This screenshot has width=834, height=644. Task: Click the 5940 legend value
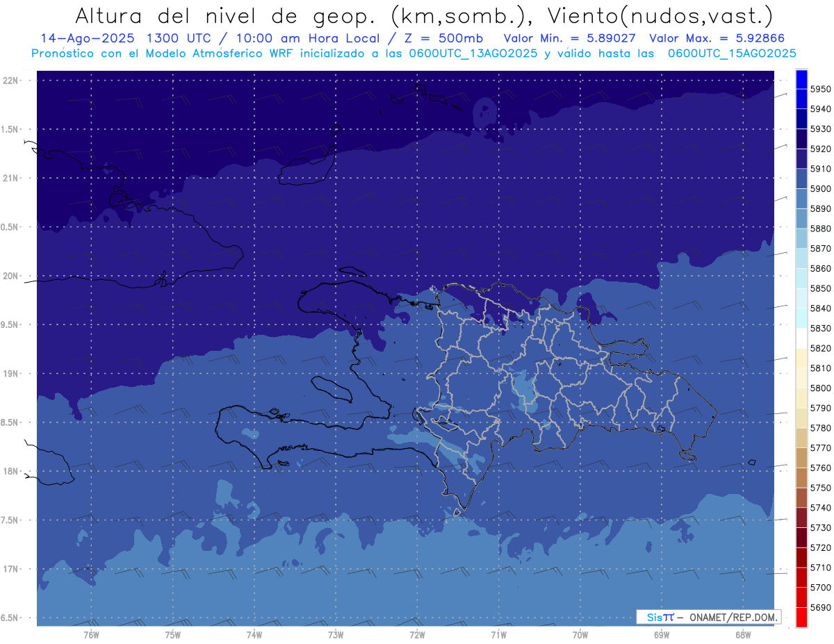pos(821,109)
